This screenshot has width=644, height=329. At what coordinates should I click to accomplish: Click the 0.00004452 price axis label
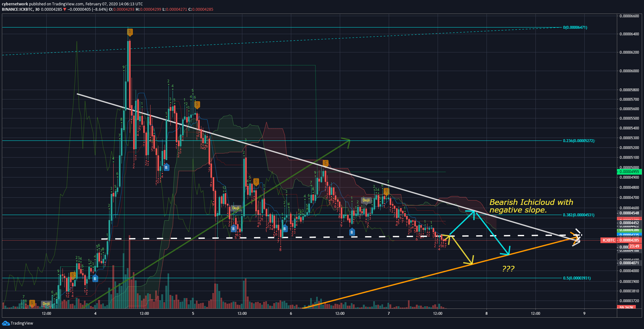point(629,223)
